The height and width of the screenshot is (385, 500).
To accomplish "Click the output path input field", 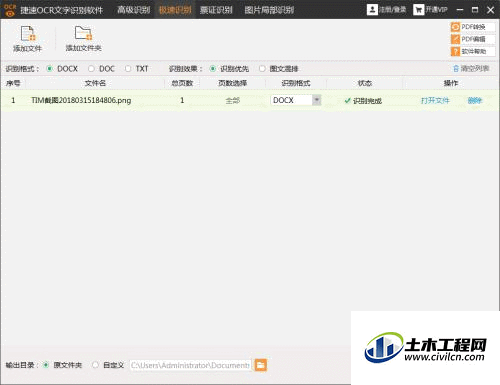I will click(x=190, y=365).
